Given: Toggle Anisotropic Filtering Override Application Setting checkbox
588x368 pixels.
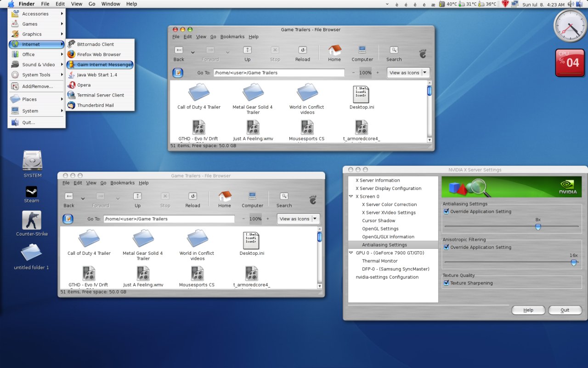Looking at the screenshot, I should pos(446,247).
